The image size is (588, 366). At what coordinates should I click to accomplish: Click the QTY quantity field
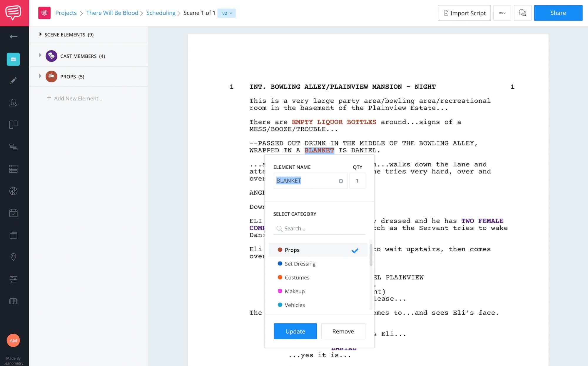coord(357,181)
